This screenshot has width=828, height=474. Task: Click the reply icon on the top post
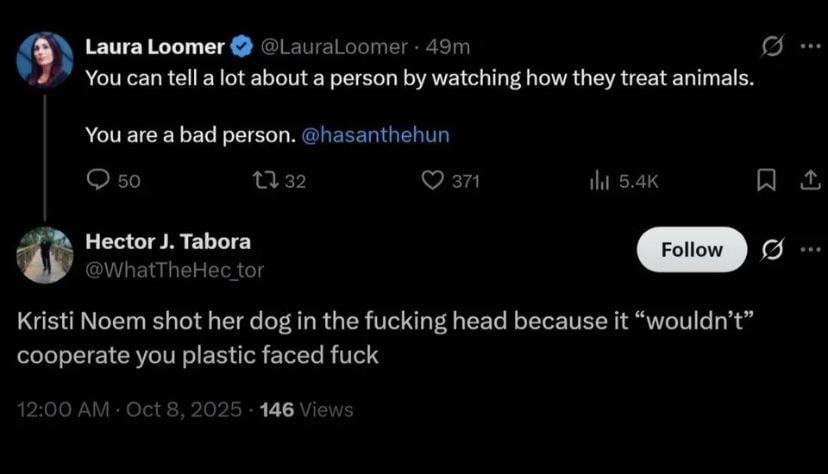[x=99, y=180]
